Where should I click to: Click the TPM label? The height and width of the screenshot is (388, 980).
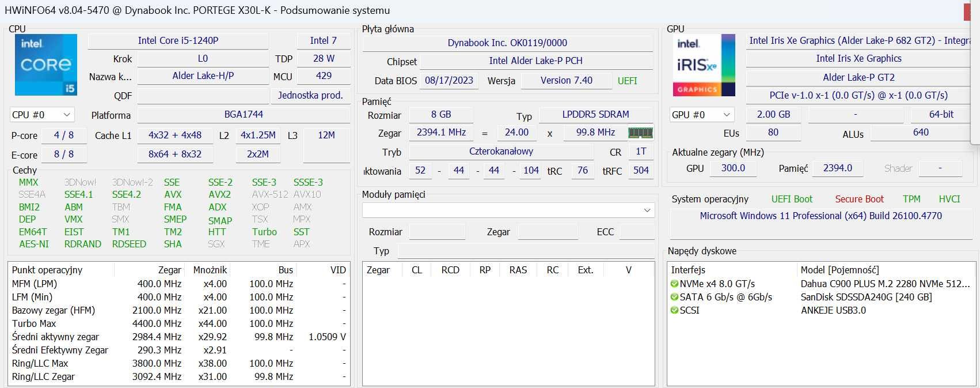tap(911, 199)
